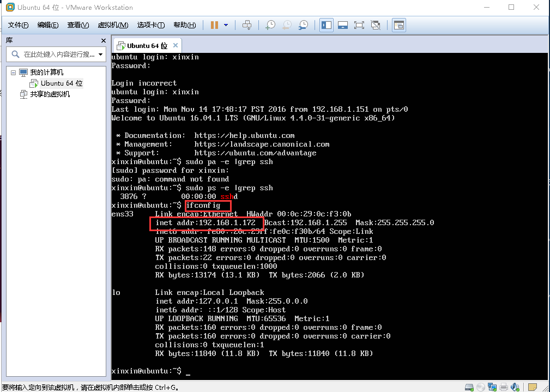
Task: Click the sound card status icon
Action: (x=514, y=387)
